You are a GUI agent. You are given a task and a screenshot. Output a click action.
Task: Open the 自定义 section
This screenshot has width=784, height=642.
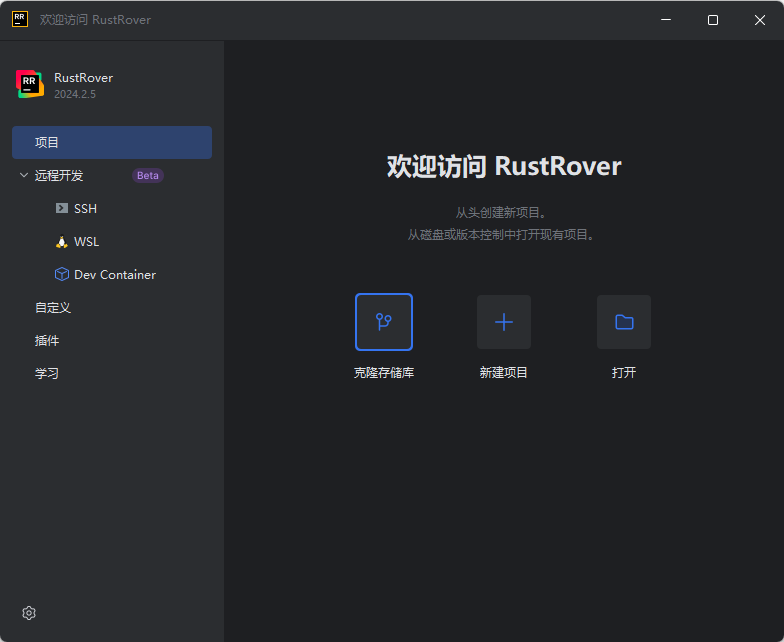coord(53,308)
